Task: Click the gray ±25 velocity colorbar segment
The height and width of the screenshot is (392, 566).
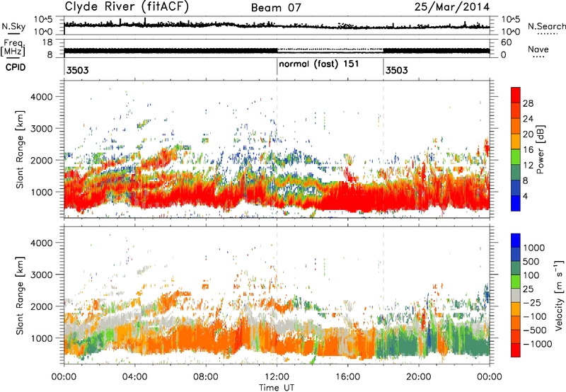Action: coord(516,295)
